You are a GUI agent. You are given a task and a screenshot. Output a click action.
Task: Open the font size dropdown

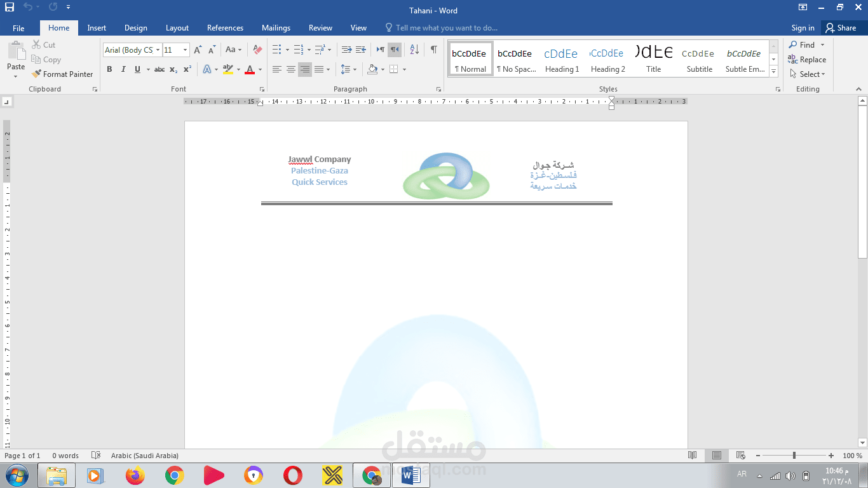pos(186,50)
